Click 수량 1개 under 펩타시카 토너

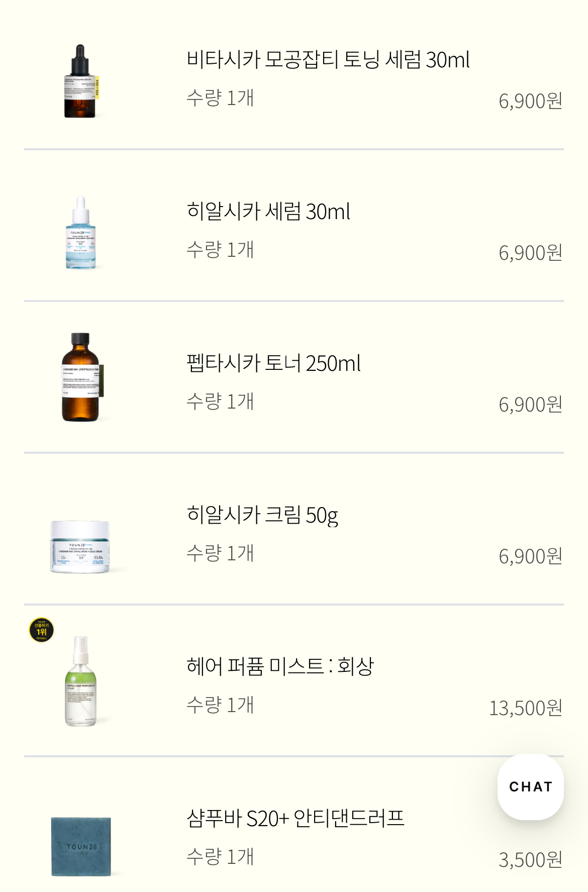(220, 402)
